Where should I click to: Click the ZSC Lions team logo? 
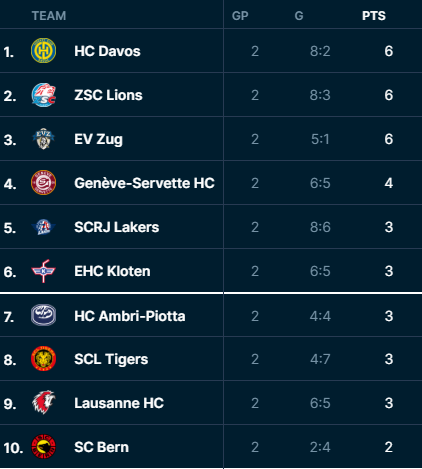click(43, 95)
